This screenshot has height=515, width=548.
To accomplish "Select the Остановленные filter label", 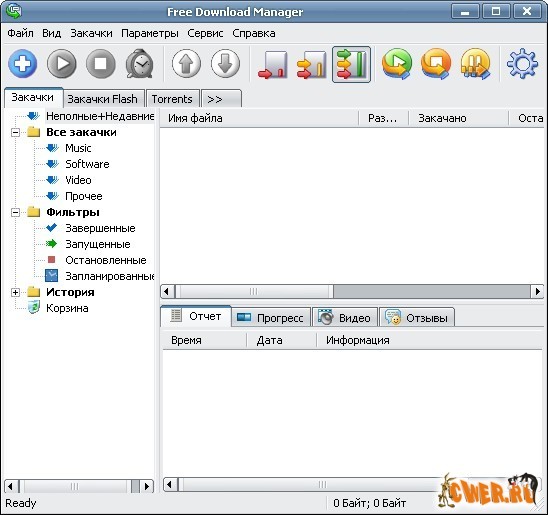I will point(106,260).
